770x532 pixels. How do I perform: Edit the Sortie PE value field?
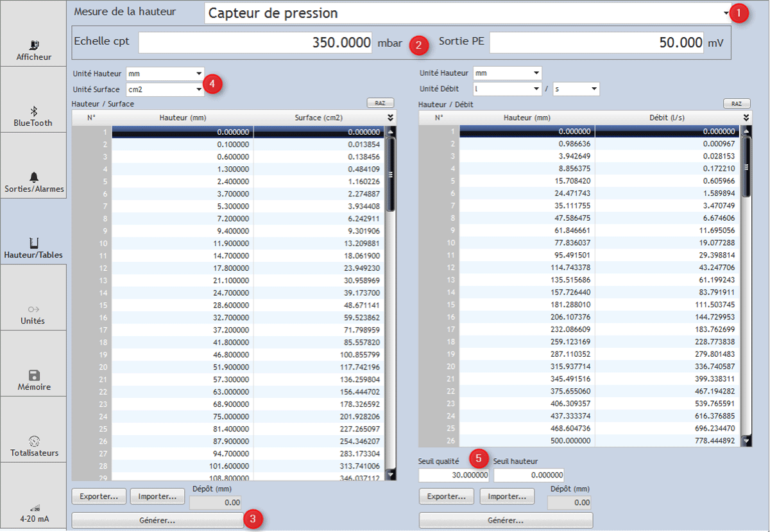coord(597,43)
